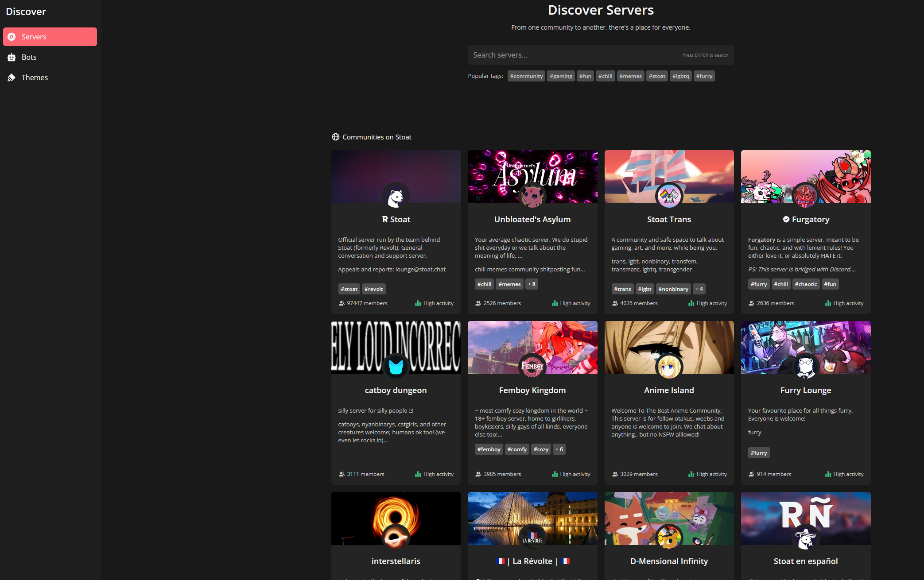Click globe icon beside Communities on Stoat

[x=336, y=137]
